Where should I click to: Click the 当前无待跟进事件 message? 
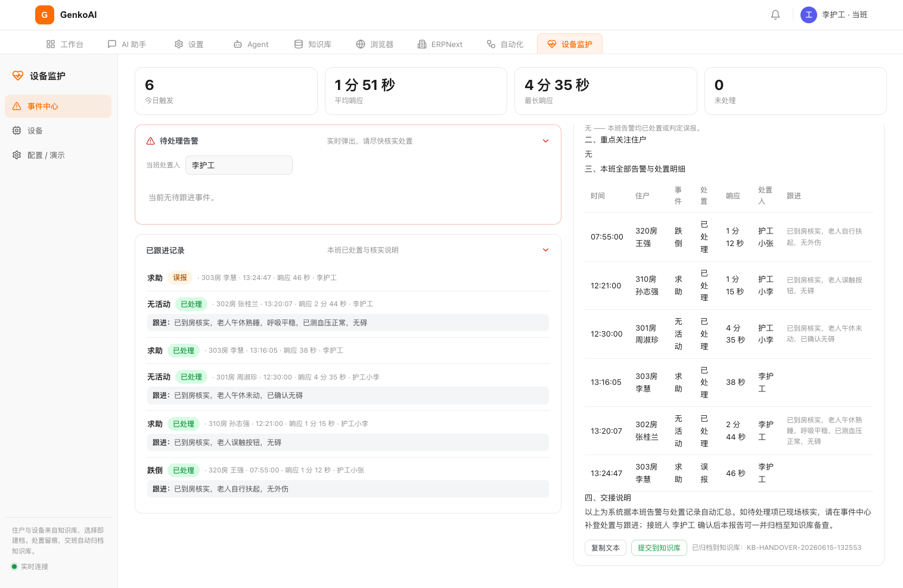point(183,198)
